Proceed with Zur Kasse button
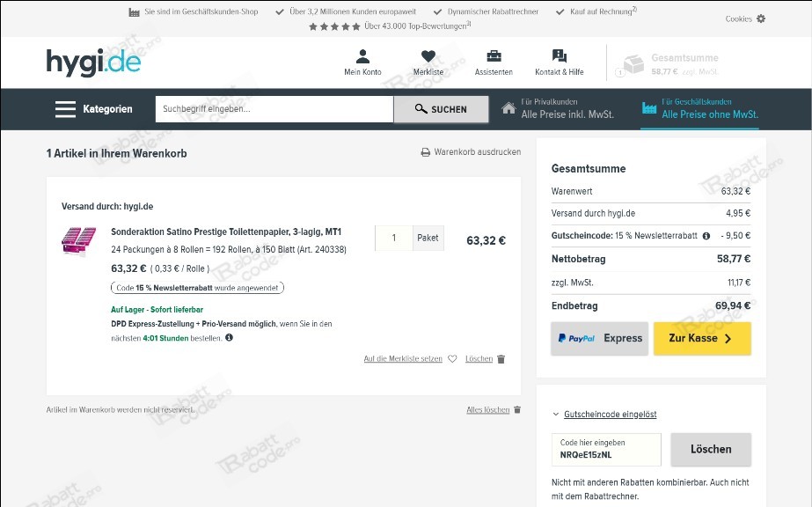The width and height of the screenshot is (812, 507). tap(702, 339)
